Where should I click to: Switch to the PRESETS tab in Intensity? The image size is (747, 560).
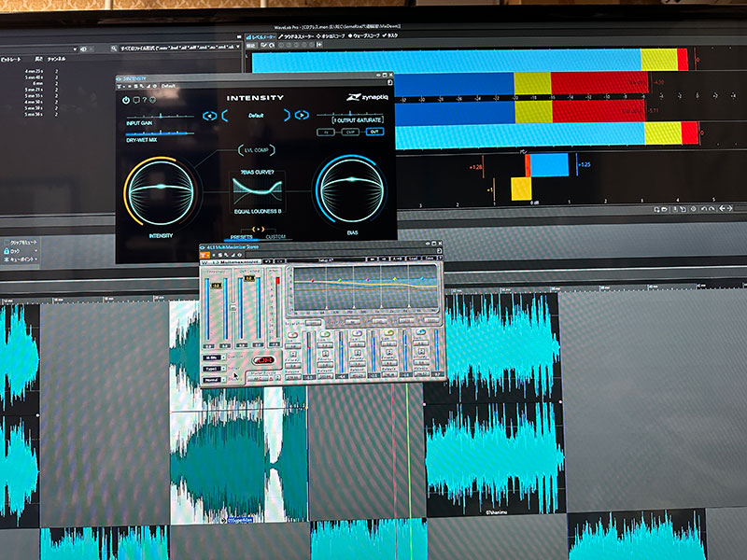coord(241,237)
